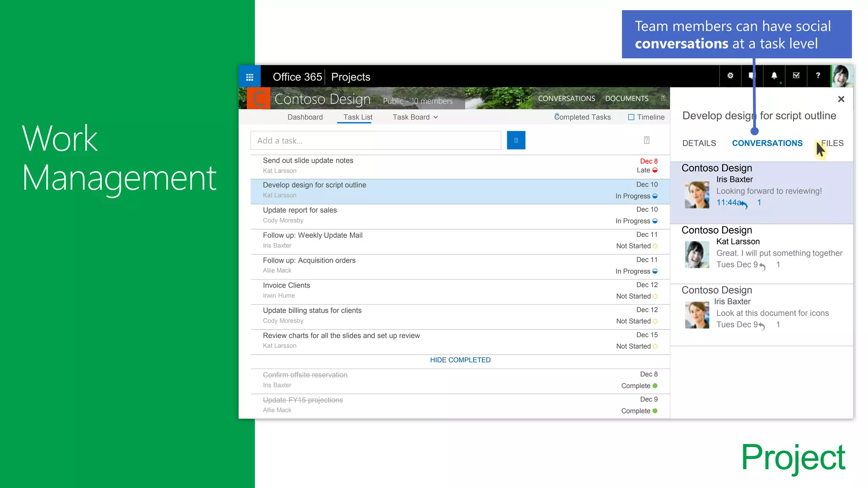Viewport: 868px width, 488px height.
Task: Open group CONVERSATIONS link in header banner
Action: tap(566, 99)
